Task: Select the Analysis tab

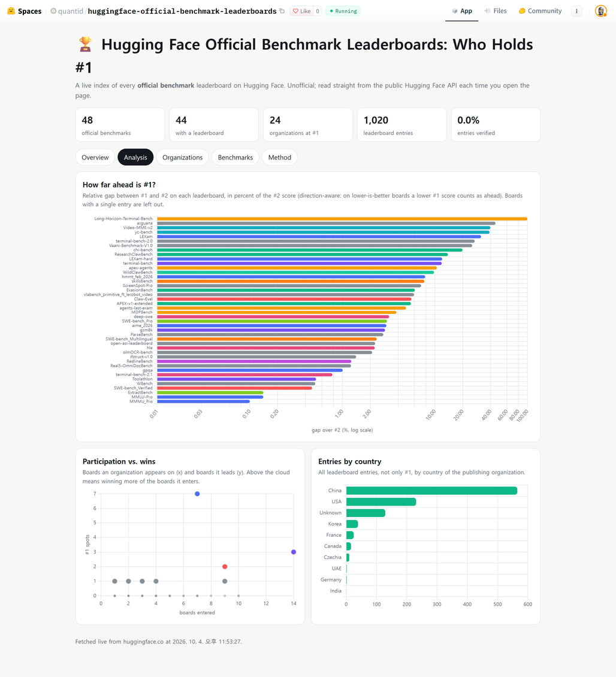Action: 135,157
